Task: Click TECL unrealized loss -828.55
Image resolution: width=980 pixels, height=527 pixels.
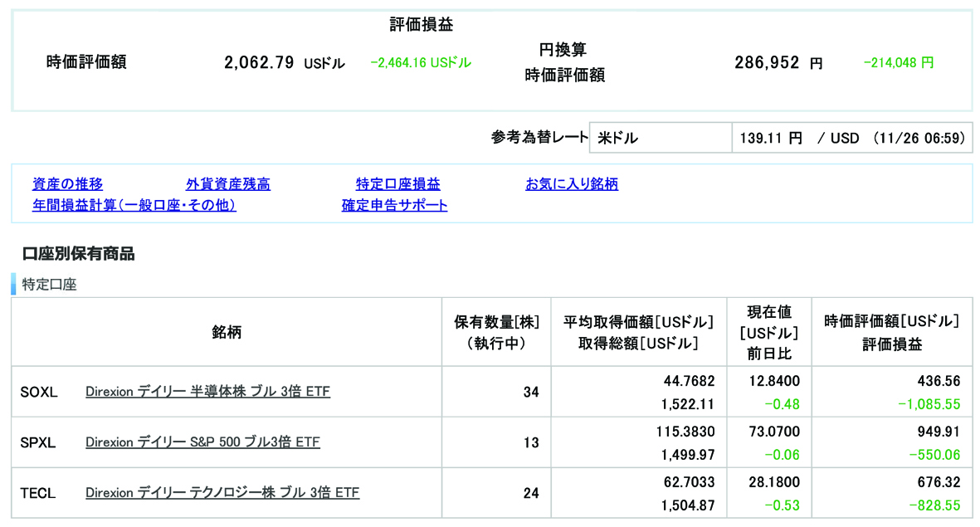Action: click(x=934, y=505)
